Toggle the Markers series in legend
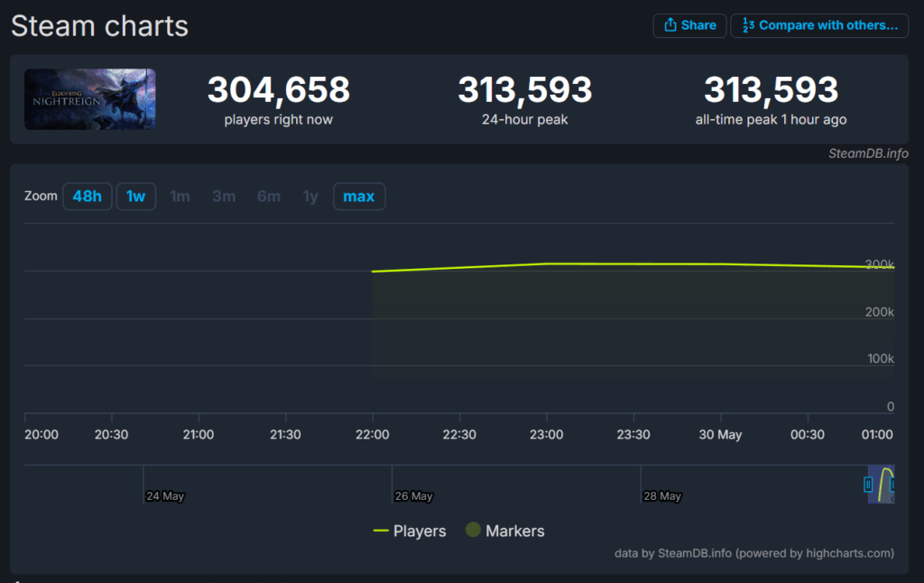Image resolution: width=924 pixels, height=583 pixels. click(505, 531)
